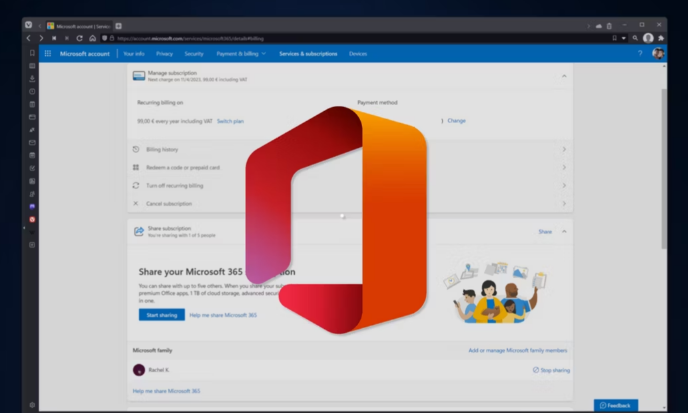Click Rachel K. family member avatar

tap(139, 370)
